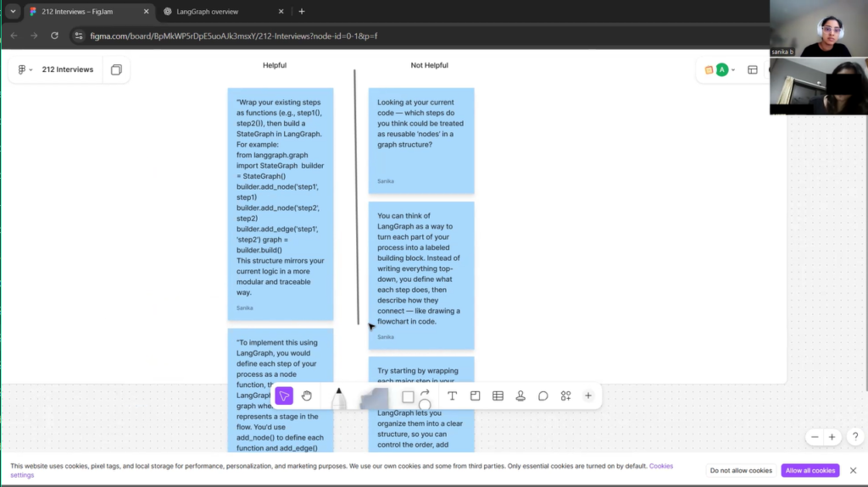Image resolution: width=868 pixels, height=487 pixels.
Task: Click Allow all cookies button
Action: pos(811,470)
